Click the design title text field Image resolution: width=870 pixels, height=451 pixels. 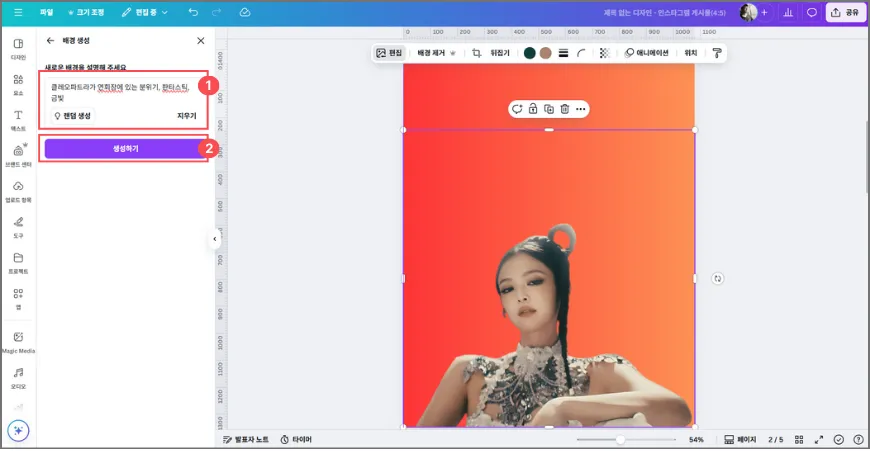click(x=664, y=12)
